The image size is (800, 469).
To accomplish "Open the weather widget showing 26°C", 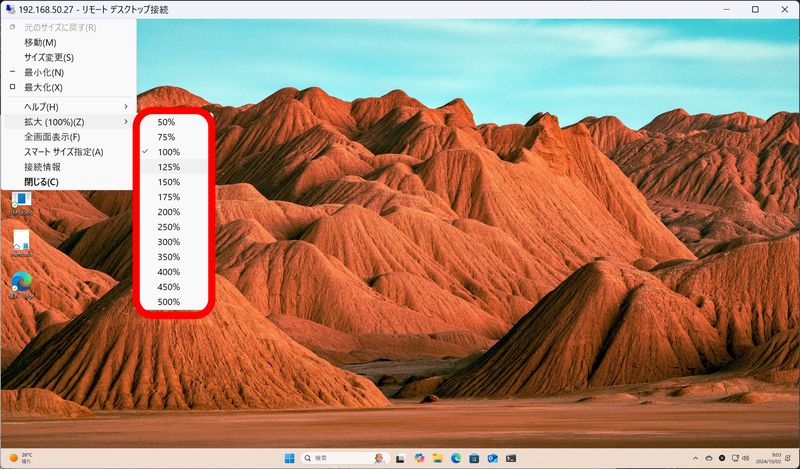I will pyautogui.click(x=21, y=458).
